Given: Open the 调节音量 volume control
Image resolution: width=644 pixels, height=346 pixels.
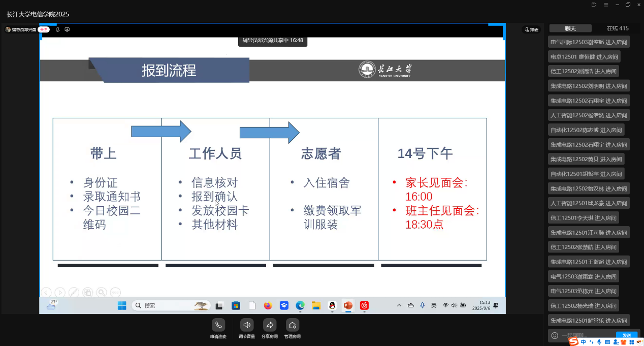Looking at the screenshot, I should click(x=247, y=325).
